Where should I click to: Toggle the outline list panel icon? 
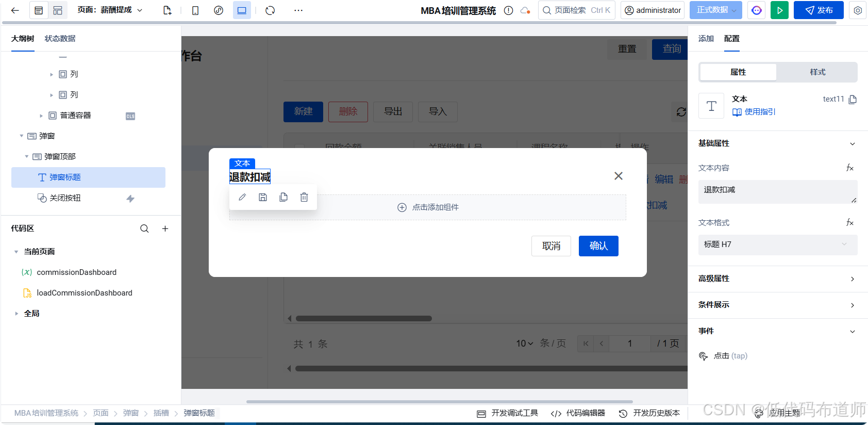(x=39, y=10)
